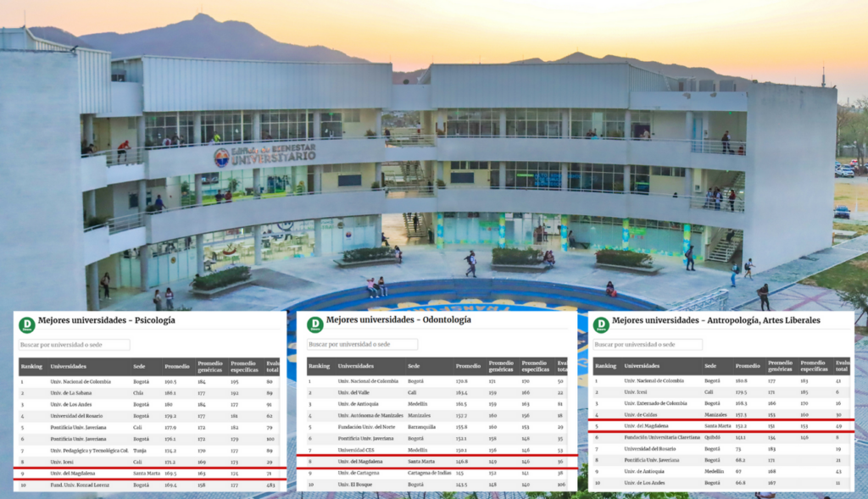The width and height of the screenshot is (868, 499).
Task: Click 'Barranquilla' sede cell in Odontología
Action: point(421,427)
